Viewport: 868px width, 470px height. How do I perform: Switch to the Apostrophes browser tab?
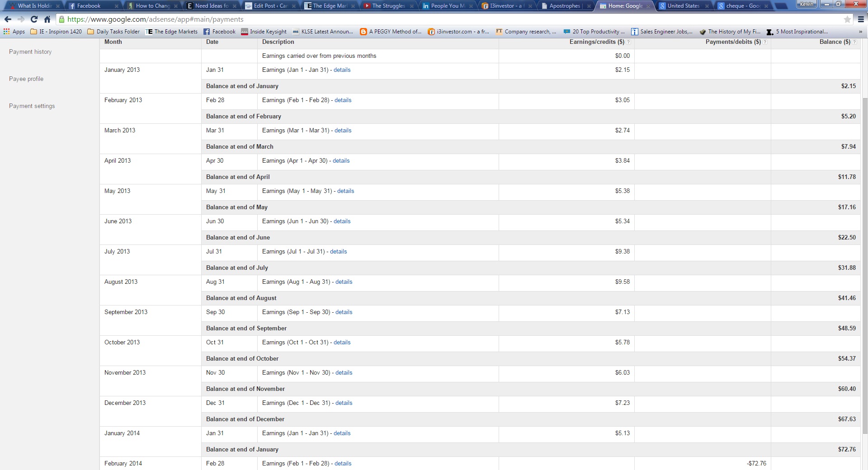(565, 6)
